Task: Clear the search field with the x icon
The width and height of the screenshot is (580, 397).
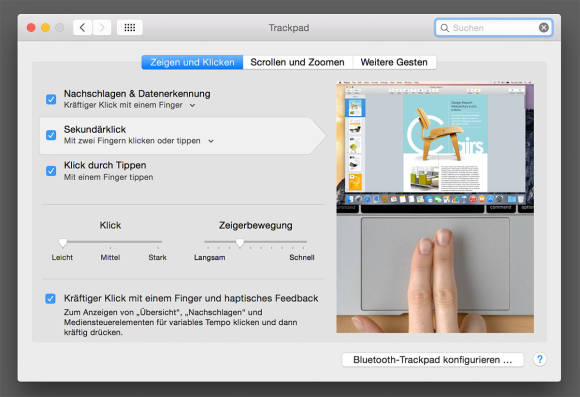Action: point(544,27)
